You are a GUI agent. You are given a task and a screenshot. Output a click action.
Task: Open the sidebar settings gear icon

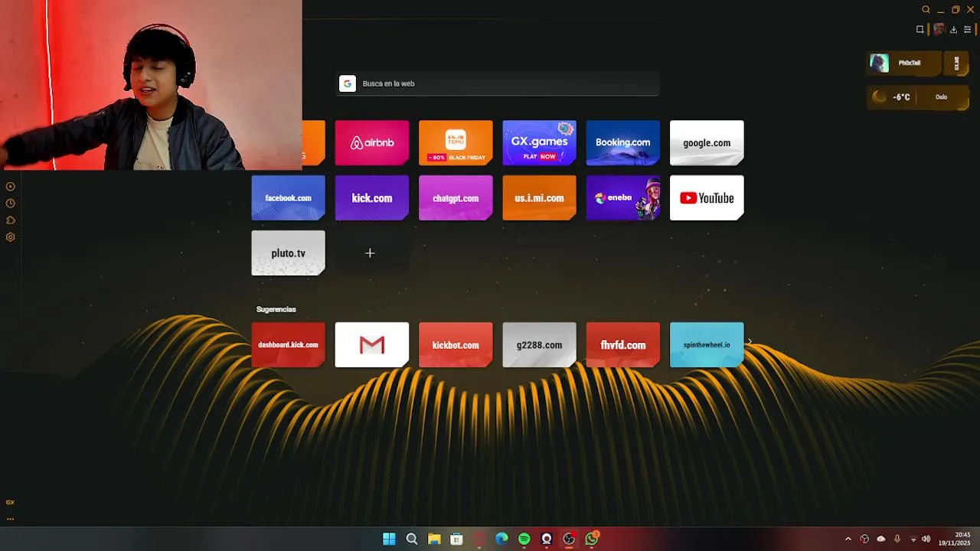click(10, 237)
